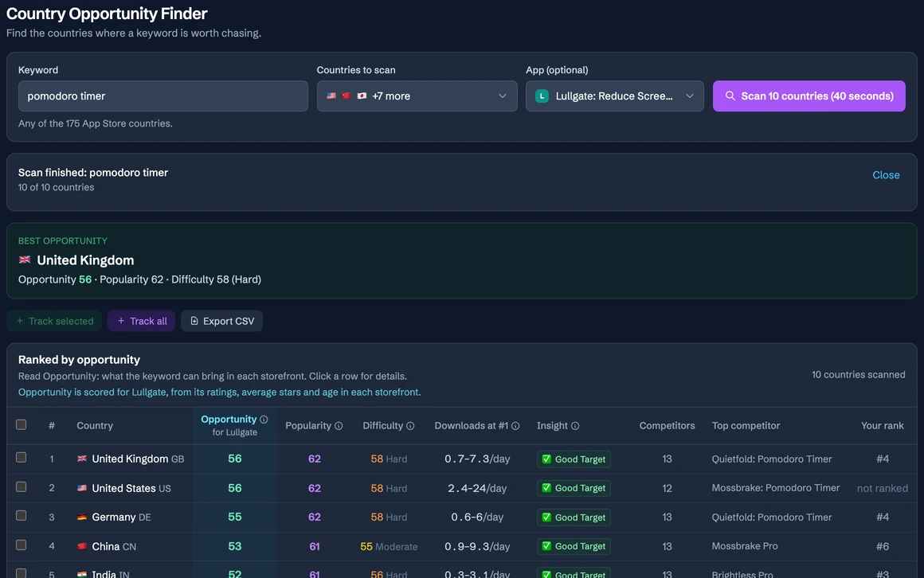Click Scan 10 countries button
This screenshot has height=578, width=924.
coord(809,96)
